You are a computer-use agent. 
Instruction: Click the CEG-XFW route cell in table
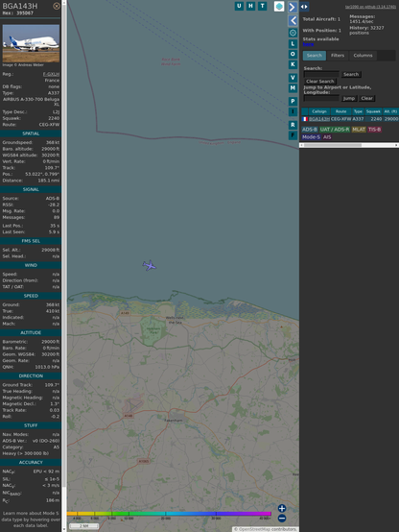point(341,119)
